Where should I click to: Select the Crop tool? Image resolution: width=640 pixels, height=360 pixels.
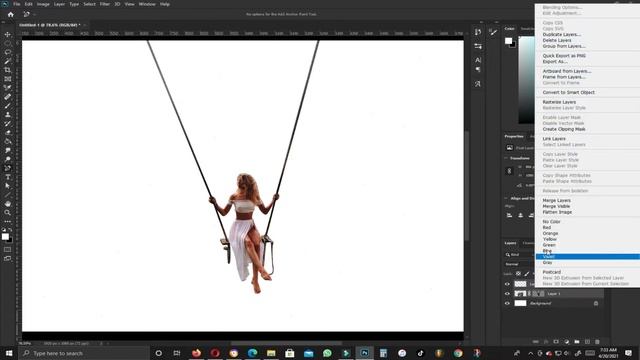point(7,70)
